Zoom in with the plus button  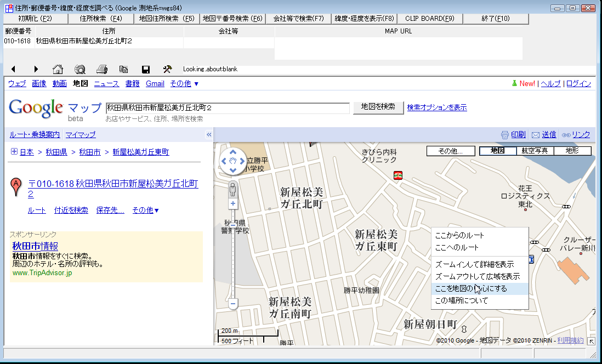[x=232, y=203]
